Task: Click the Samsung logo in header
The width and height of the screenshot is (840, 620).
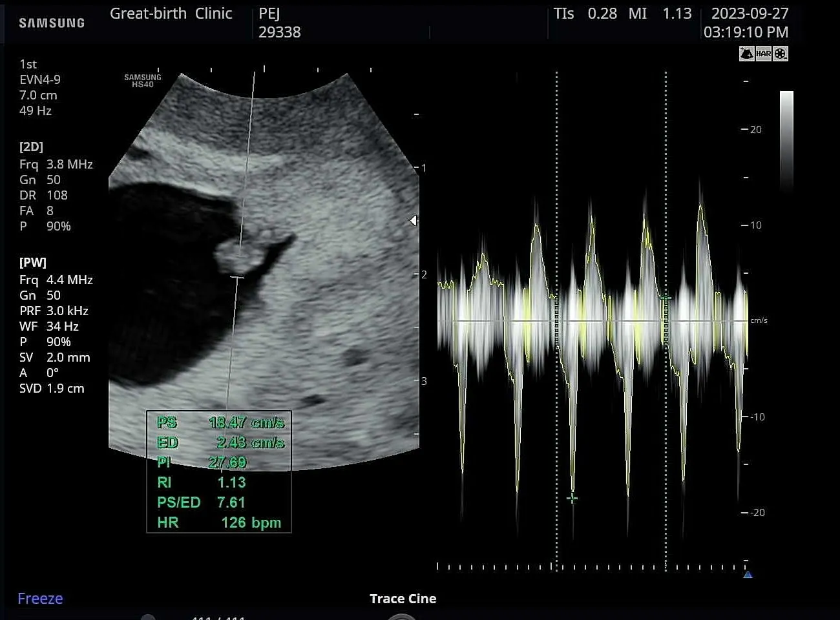Action: (x=52, y=23)
